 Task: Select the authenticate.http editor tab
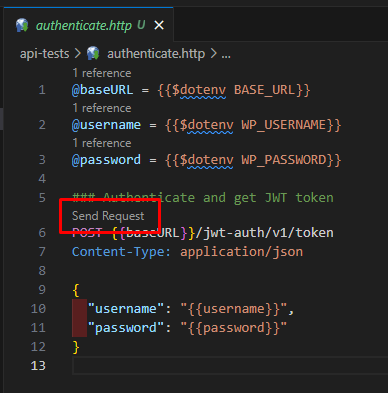pyautogui.click(x=88, y=25)
